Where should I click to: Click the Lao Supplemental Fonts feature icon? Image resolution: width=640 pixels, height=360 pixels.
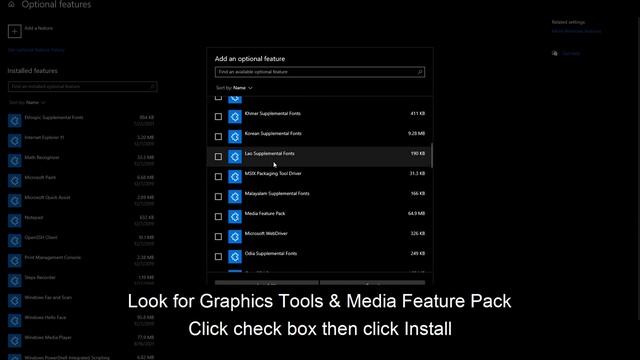[235, 157]
